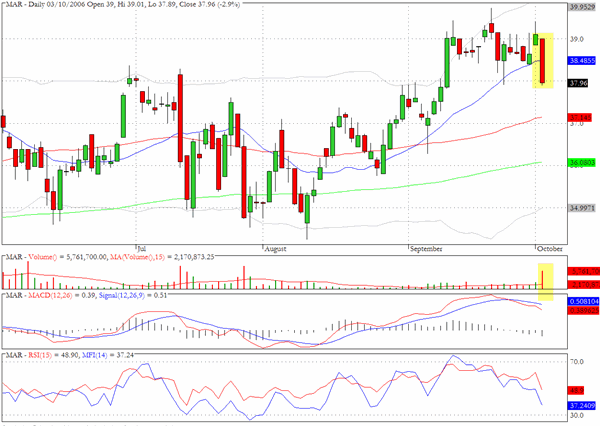The width and height of the screenshot is (600, 426).
Task: Click the 70.0 RSI axis label
Action: click(577, 362)
